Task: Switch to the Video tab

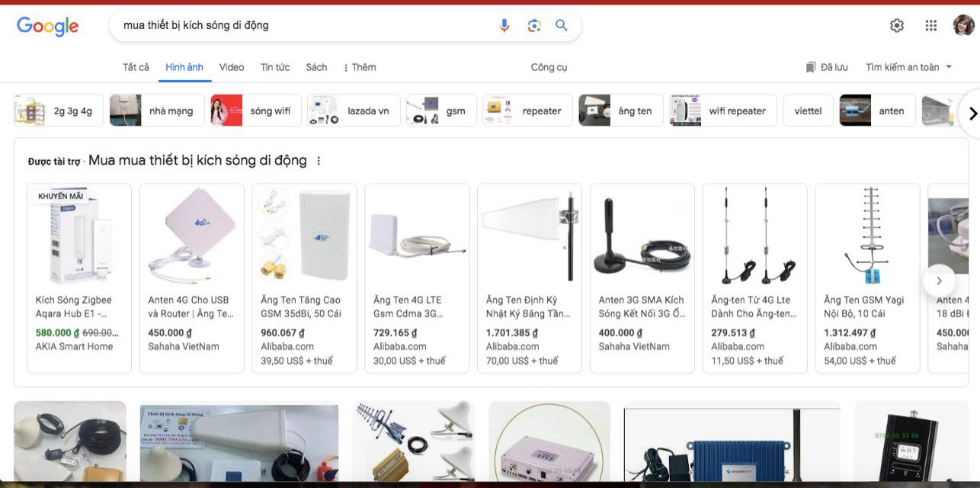Action: (232, 67)
